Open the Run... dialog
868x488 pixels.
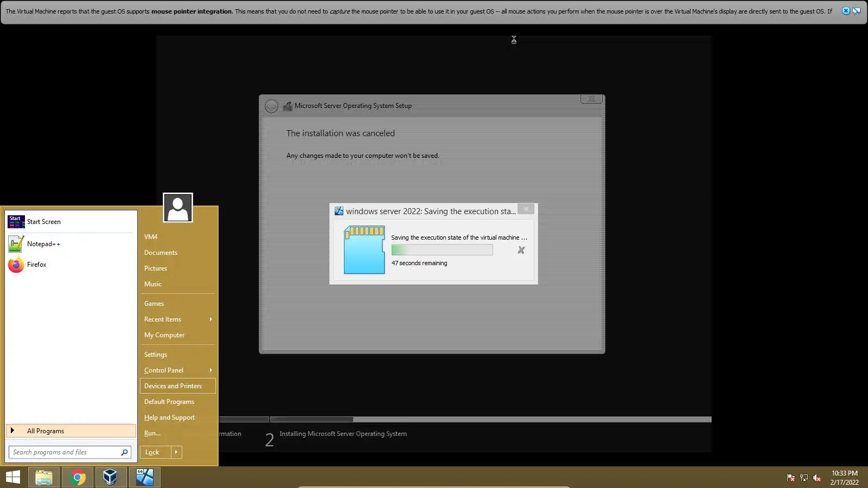[178, 433]
